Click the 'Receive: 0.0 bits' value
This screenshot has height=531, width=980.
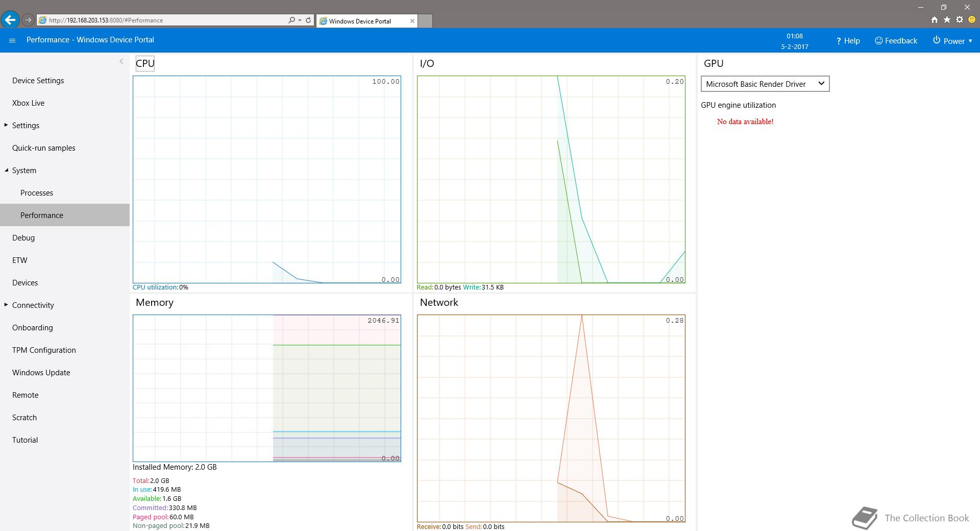pos(440,527)
